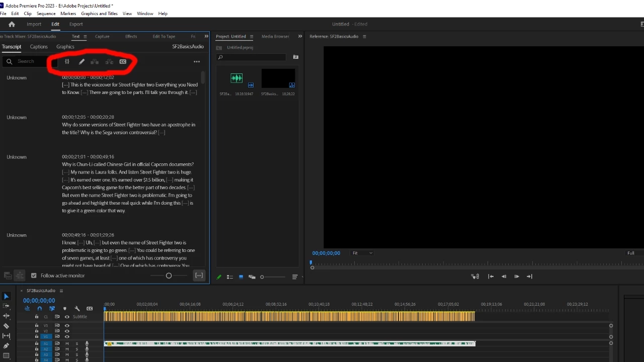The height and width of the screenshot is (362, 644).
Task: Select the Pen tool in timeline toolbox
Action: coord(6,345)
